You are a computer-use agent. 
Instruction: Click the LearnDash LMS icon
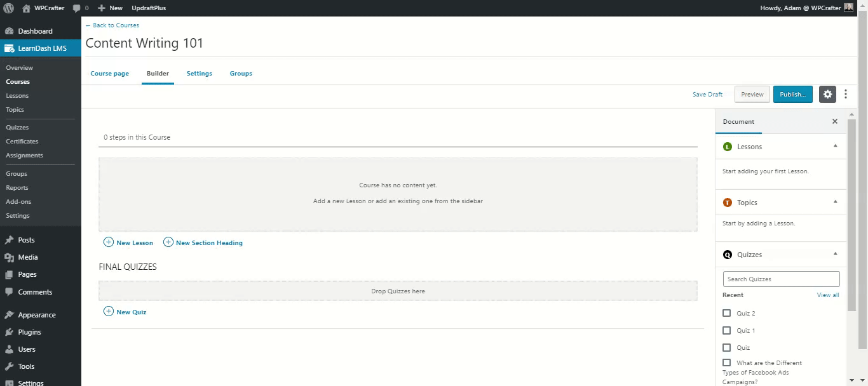(9, 48)
